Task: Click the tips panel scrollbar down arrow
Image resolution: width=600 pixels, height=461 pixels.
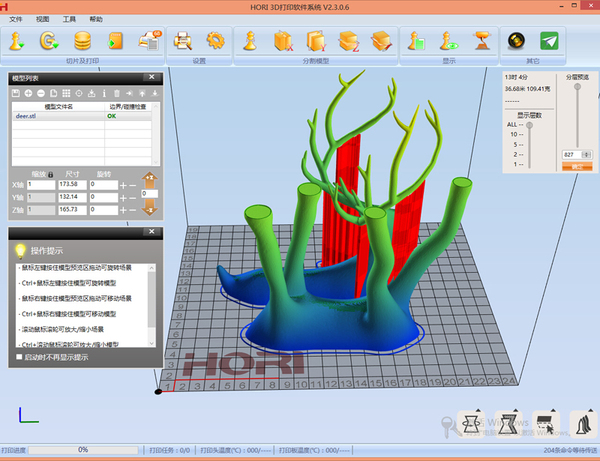Action: tap(152, 344)
